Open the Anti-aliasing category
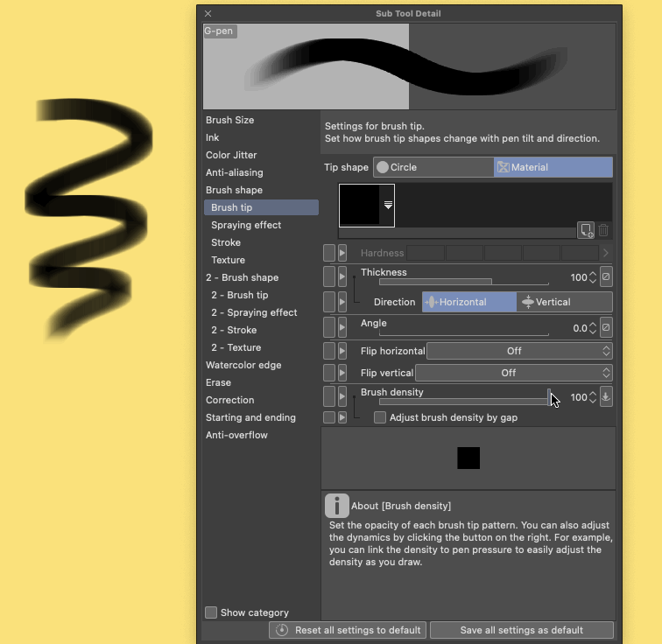 pos(260,172)
